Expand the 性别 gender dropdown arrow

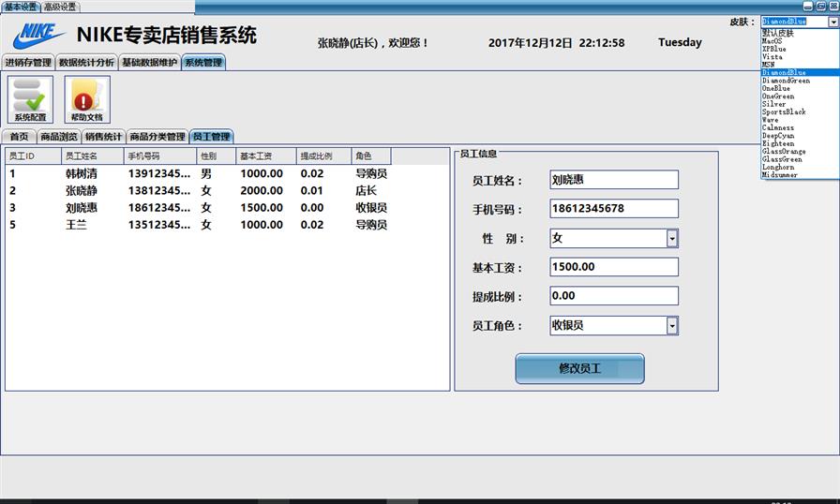point(672,239)
